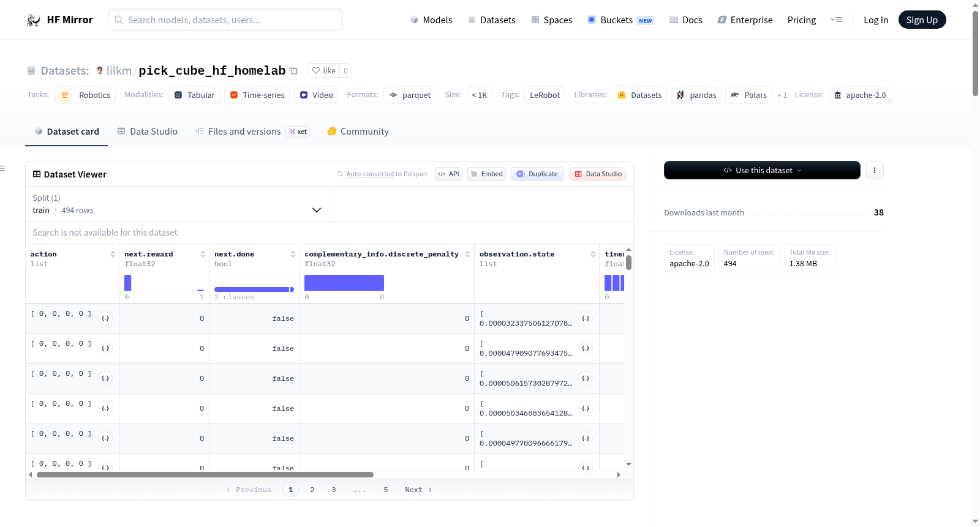Viewport: 980px width, 527px height.
Task: Go to the Next page of rows
Action: click(418, 490)
